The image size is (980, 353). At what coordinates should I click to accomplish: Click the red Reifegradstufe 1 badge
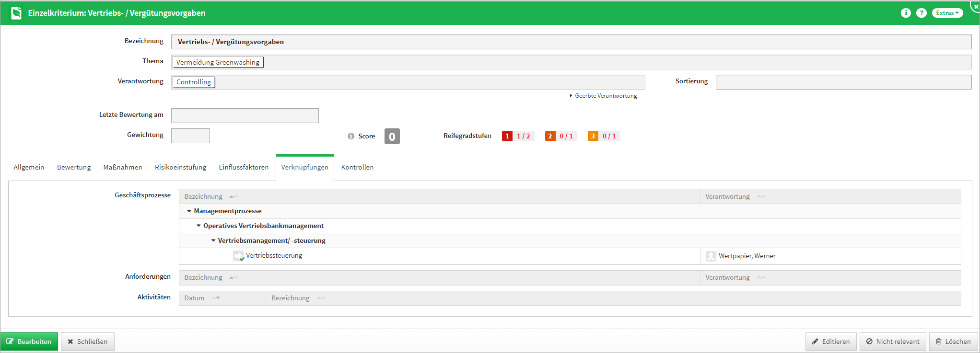pyautogui.click(x=507, y=136)
